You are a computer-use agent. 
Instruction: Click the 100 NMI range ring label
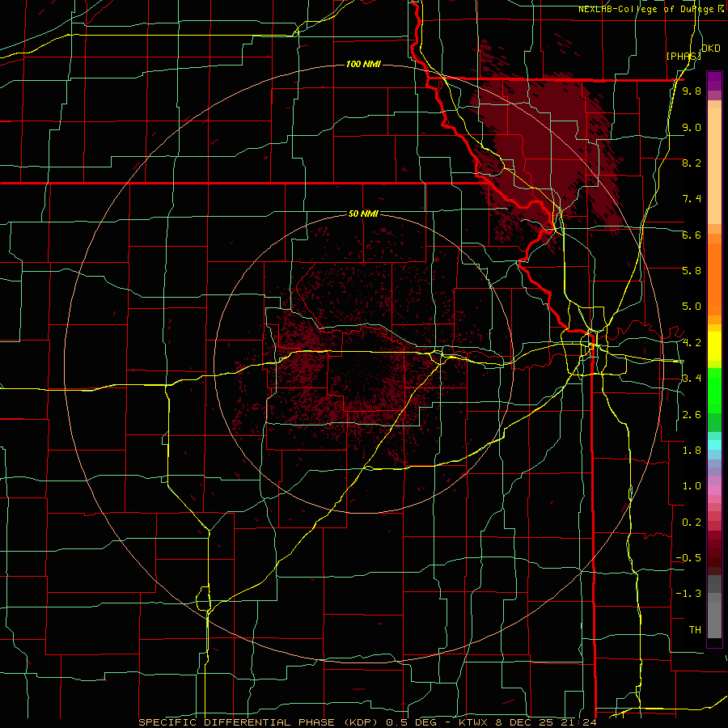coord(363,64)
